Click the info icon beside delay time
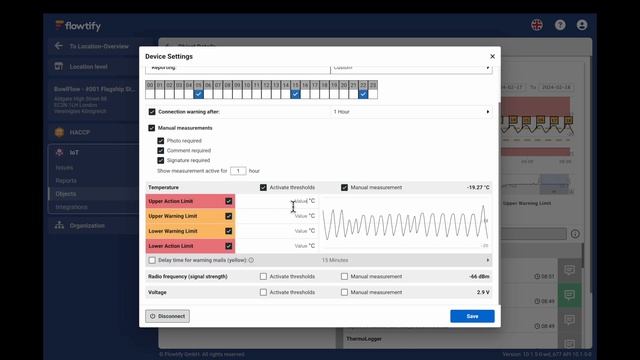This screenshot has height=360, width=640. coord(251,260)
